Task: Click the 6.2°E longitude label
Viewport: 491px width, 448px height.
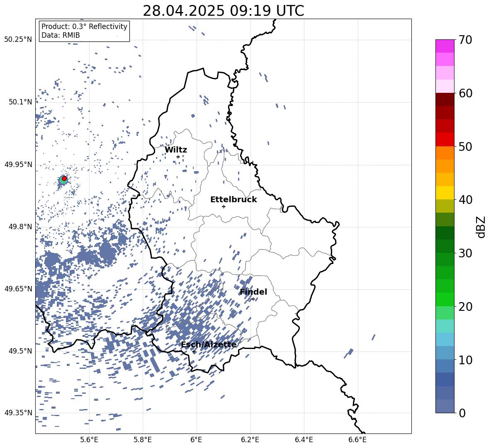Action: (250, 440)
